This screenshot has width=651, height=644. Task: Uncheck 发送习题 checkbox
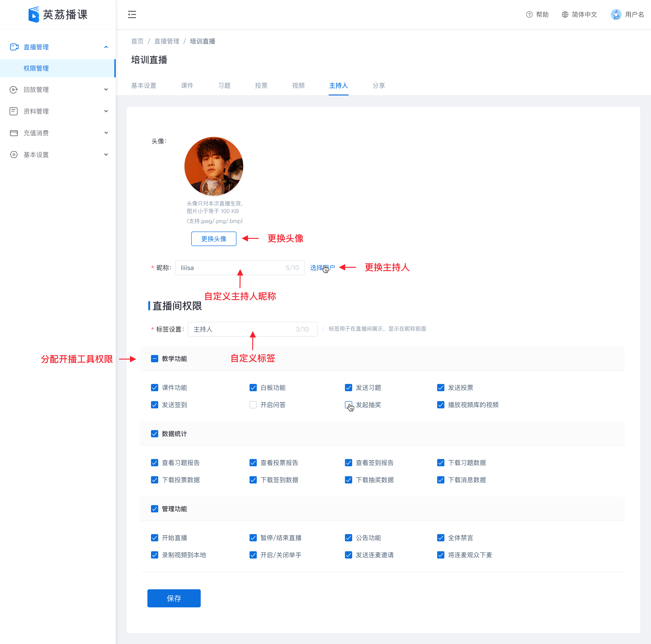click(349, 388)
